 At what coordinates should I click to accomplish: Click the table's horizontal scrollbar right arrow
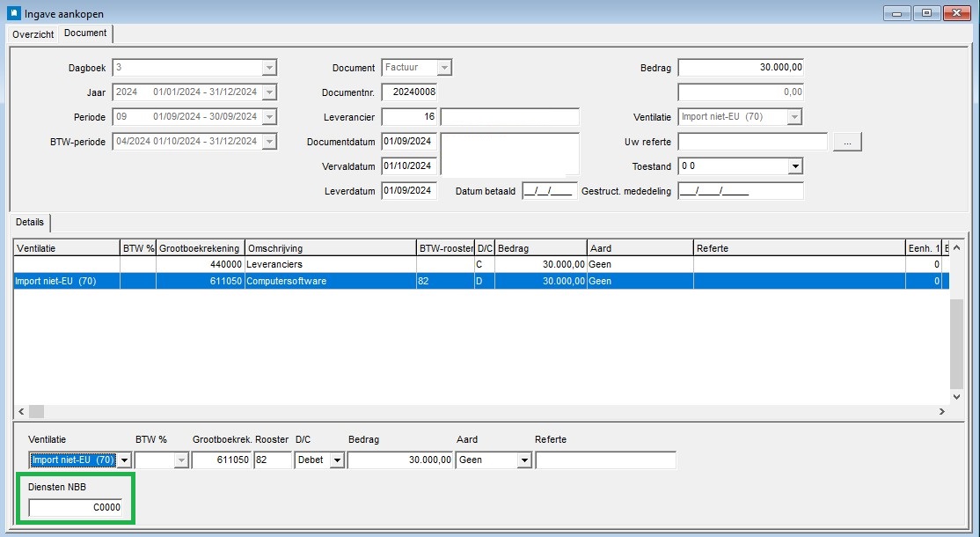pos(942,411)
